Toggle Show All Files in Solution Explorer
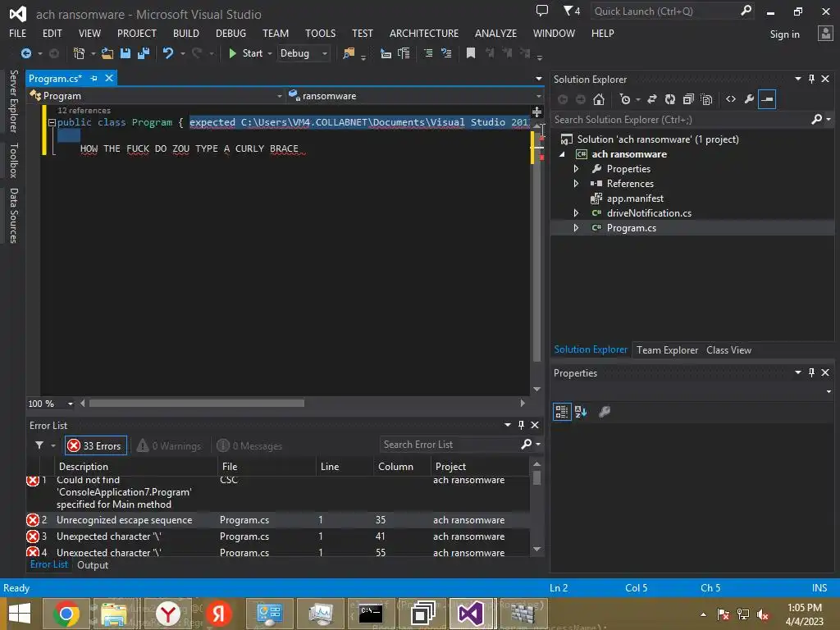Screen dimensions: 840x630 (706, 99)
